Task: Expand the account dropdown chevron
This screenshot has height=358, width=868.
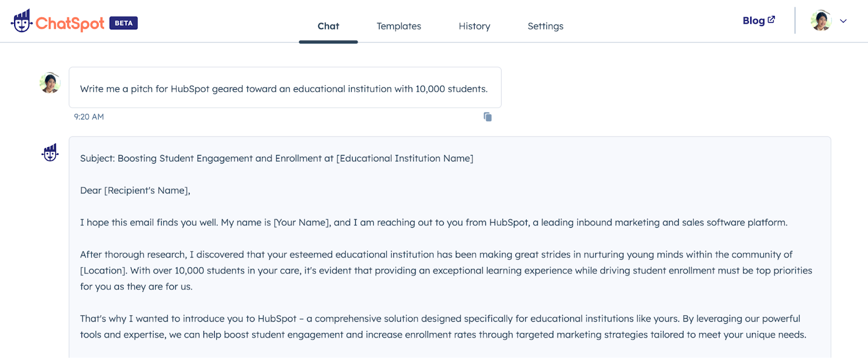Action: pyautogui.click(x=843, y=21)
